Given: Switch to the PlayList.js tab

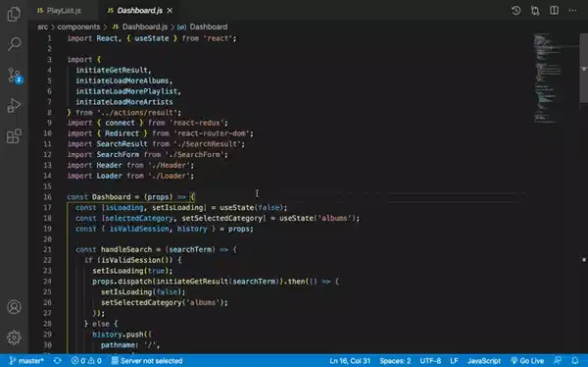Looking at the screenshot, I should coord(59,11).
